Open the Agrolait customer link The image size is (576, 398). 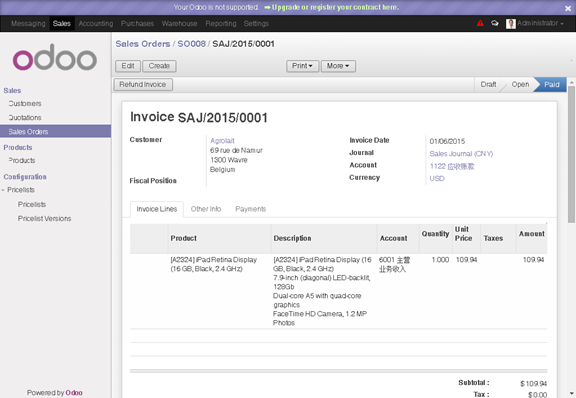coord(222,141)
